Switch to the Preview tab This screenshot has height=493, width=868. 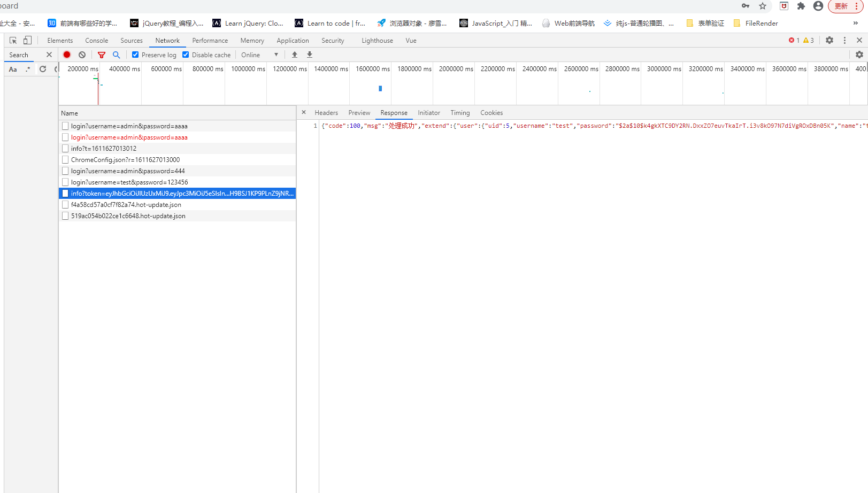pyautogui.click(x=359, y=112)
